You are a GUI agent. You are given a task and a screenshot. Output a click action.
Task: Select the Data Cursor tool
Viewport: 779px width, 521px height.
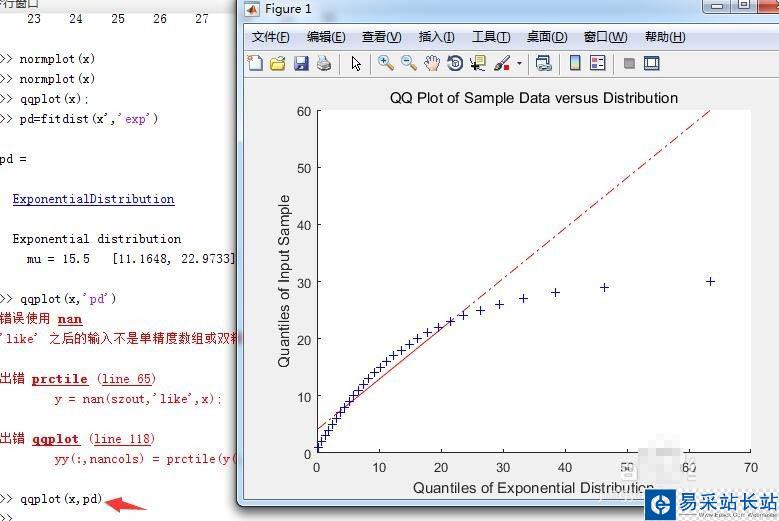478,64
